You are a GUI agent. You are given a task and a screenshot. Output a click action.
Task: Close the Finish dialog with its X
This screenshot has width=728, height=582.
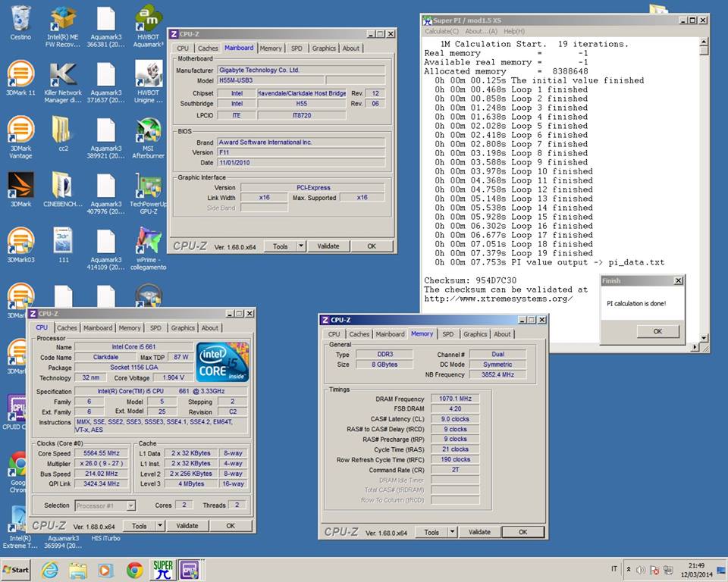pyautogui.click(x=678, y=280)
